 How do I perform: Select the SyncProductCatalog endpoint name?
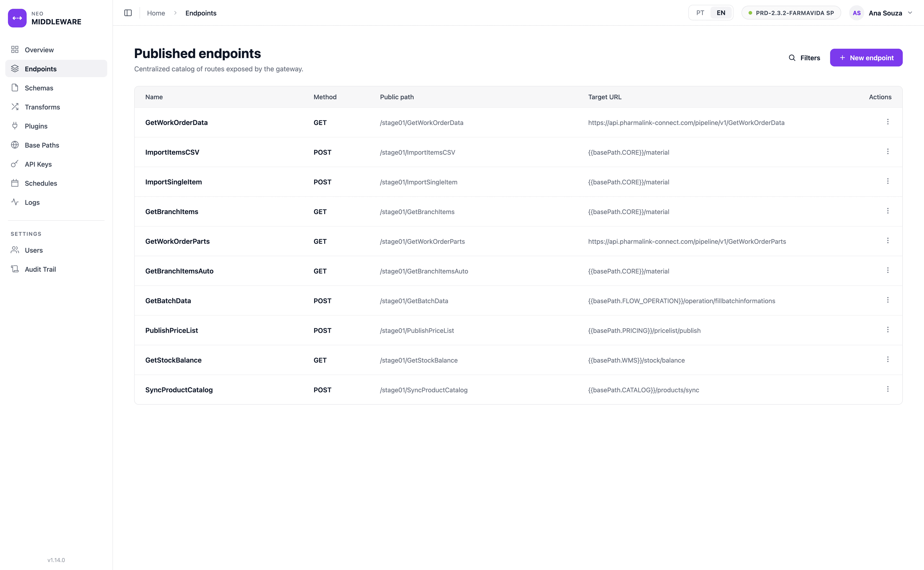(x=179, y=390)
